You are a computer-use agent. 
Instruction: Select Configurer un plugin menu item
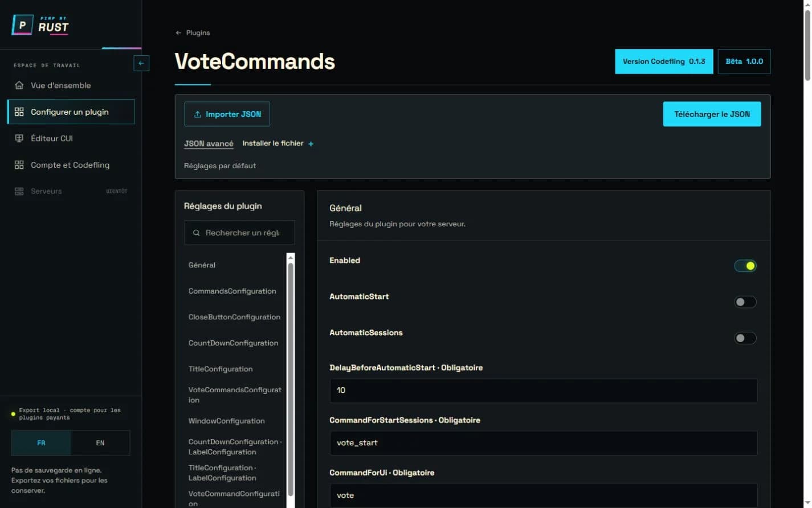71,112
